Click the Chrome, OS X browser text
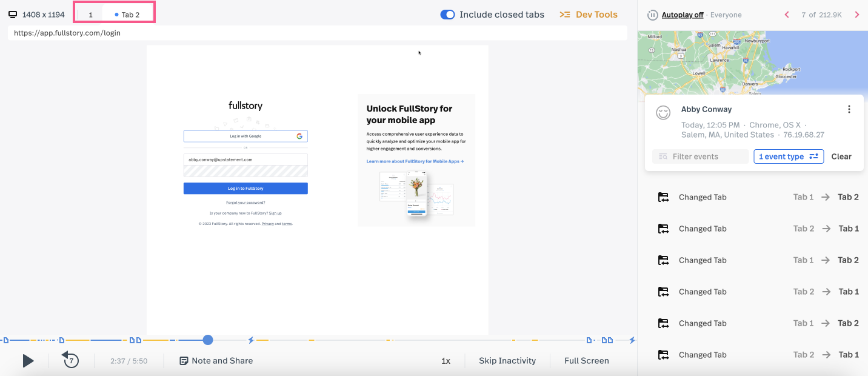 775,125
